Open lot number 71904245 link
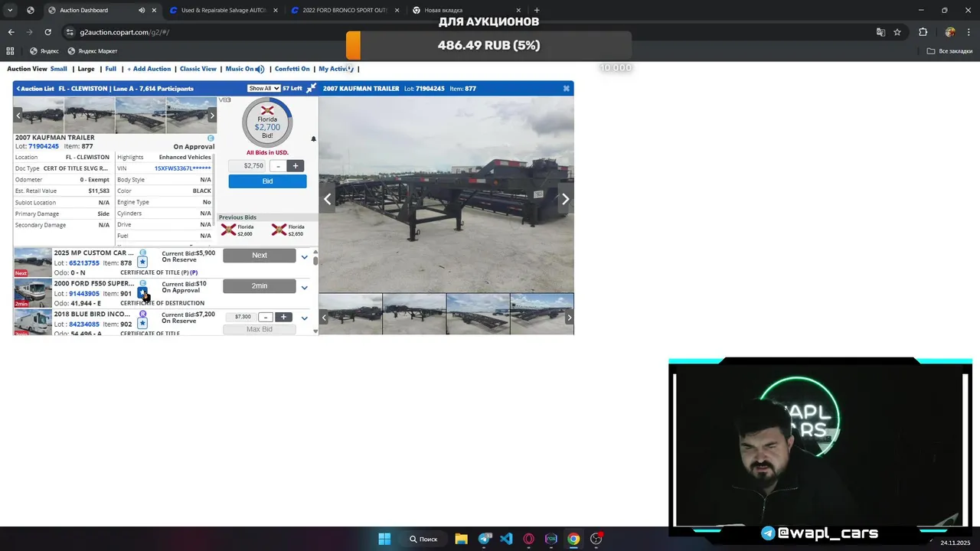Viewport: 980px width, 551px height. point(44,146)
